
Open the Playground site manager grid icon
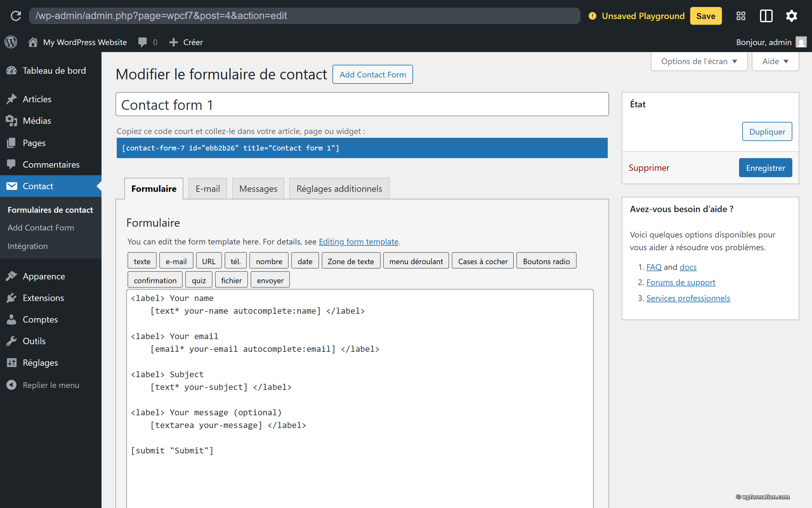741,16
